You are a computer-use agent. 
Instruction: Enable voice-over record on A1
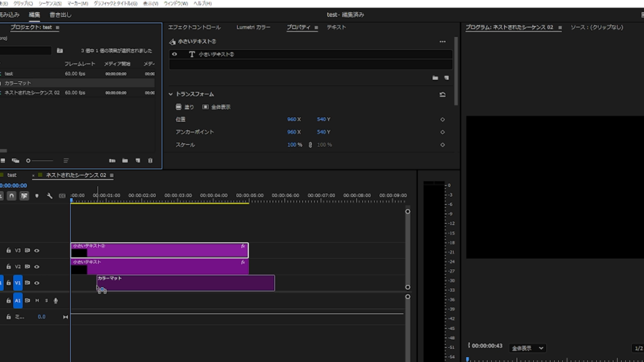56,301
